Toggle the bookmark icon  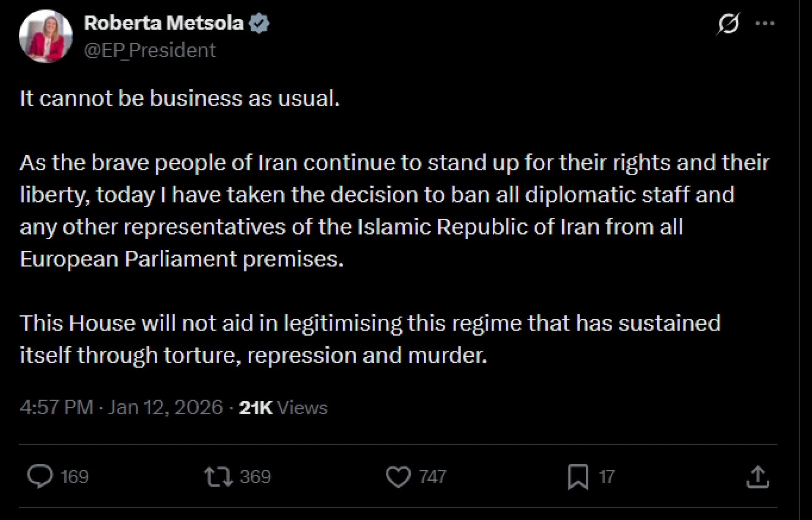(x=578, y=476)
